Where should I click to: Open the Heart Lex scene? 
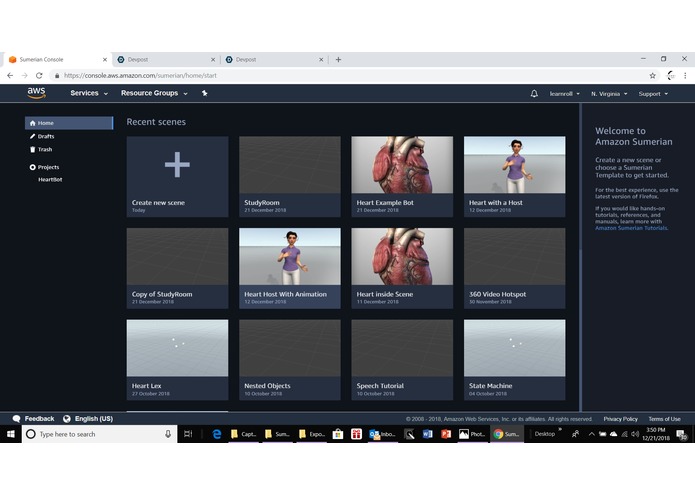tap(177, 360)
